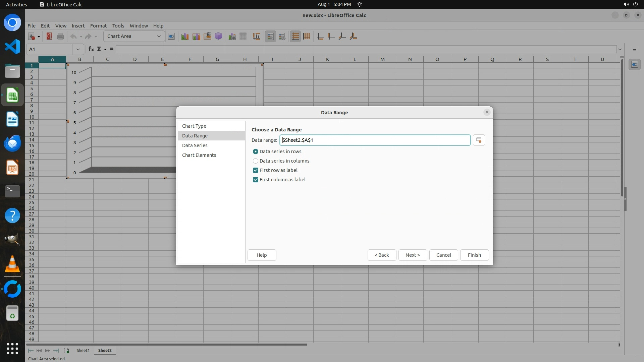Expand the formula bar arrow
Viewport: 644px width, 362px height.
pyautogui.click(x=620, y=49)
